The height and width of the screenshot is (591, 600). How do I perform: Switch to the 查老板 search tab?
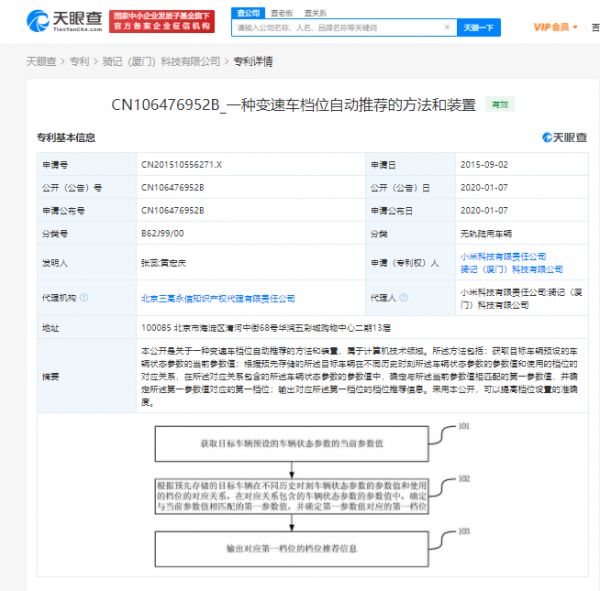281,14
